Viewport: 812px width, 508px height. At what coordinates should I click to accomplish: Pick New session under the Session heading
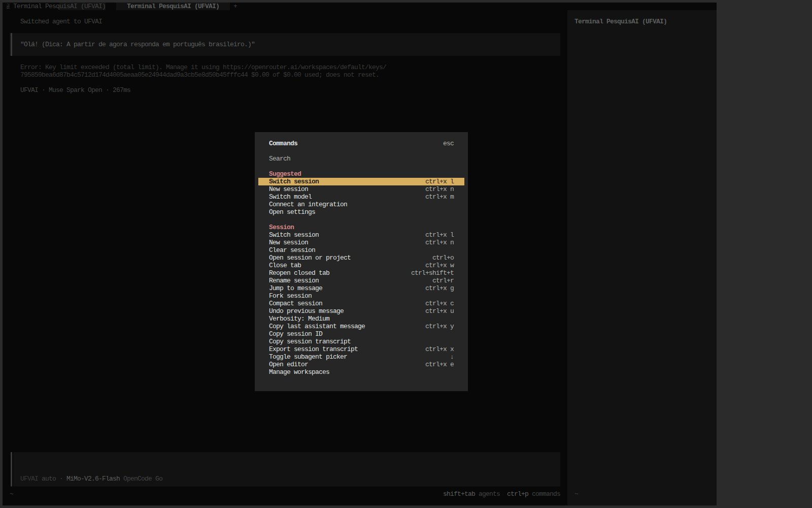[361, 242]
